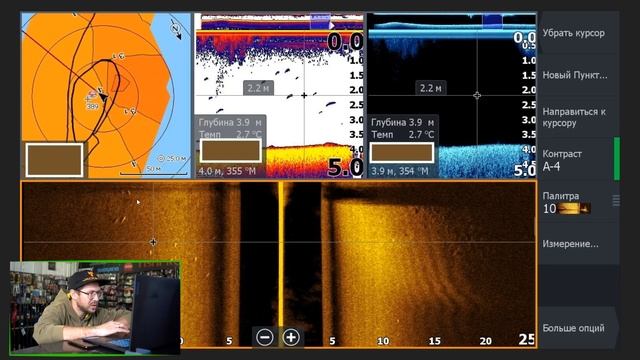Click '3.9 м, 354 °M' cursor info text

coord(400,171)
